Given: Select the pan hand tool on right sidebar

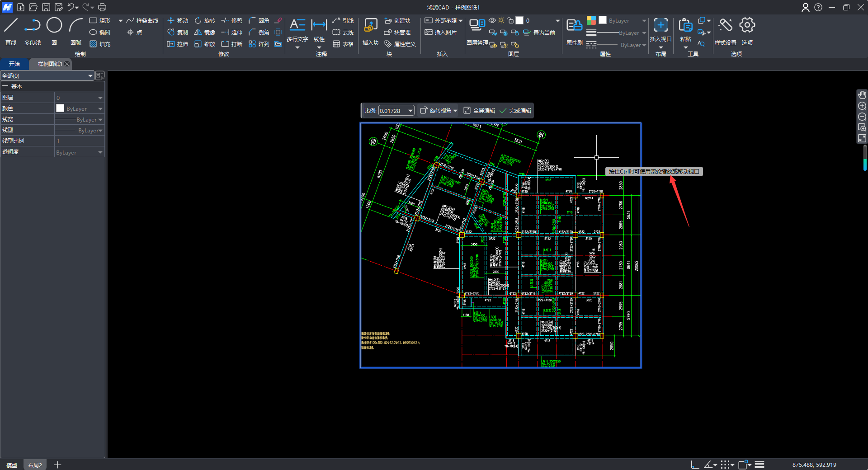Looking at the screenshot, I should tap(862, 95).
